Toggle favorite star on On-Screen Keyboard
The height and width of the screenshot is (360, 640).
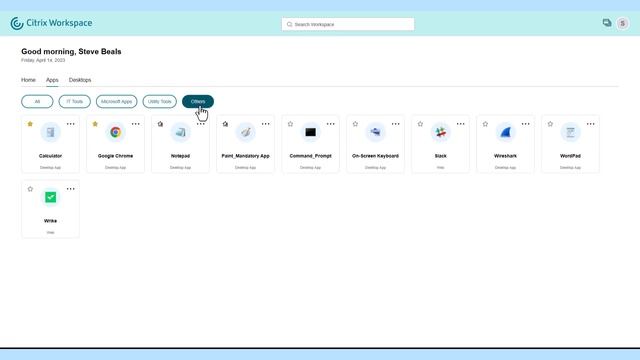point(355,124)
